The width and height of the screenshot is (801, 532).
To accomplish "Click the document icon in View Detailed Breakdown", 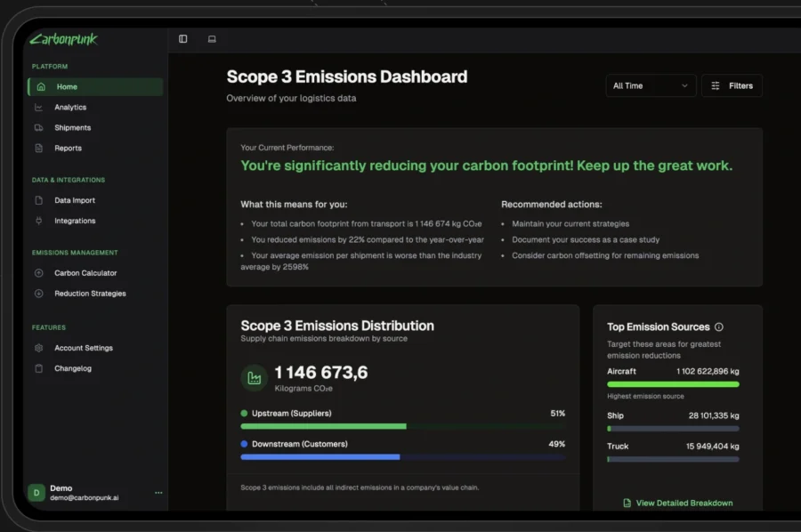I will (x=627, y=503).
